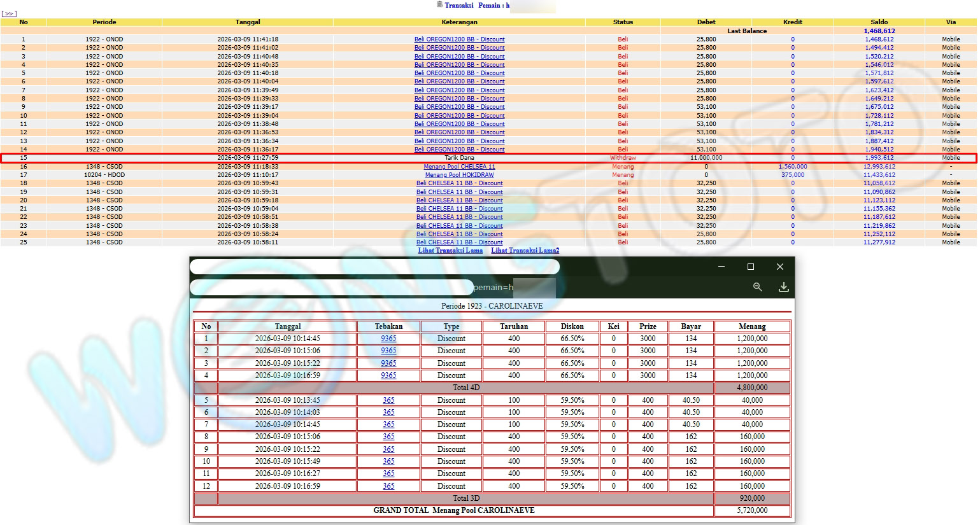Viewport: 980px width, 525px height.
Task: Click the popup title bar field
Action: 374,267
